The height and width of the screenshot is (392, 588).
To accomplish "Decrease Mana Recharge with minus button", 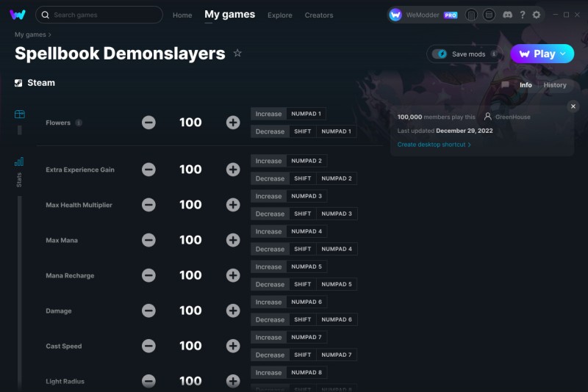I will point(148,275).
